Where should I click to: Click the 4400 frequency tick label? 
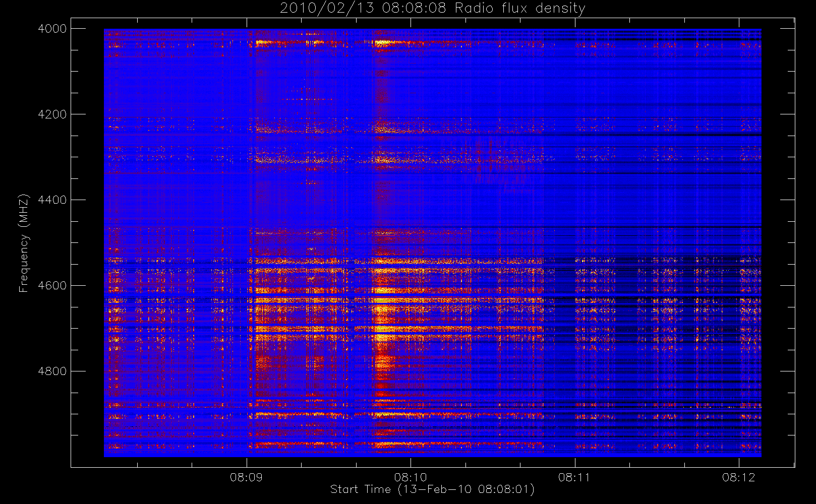coord(52,200)
